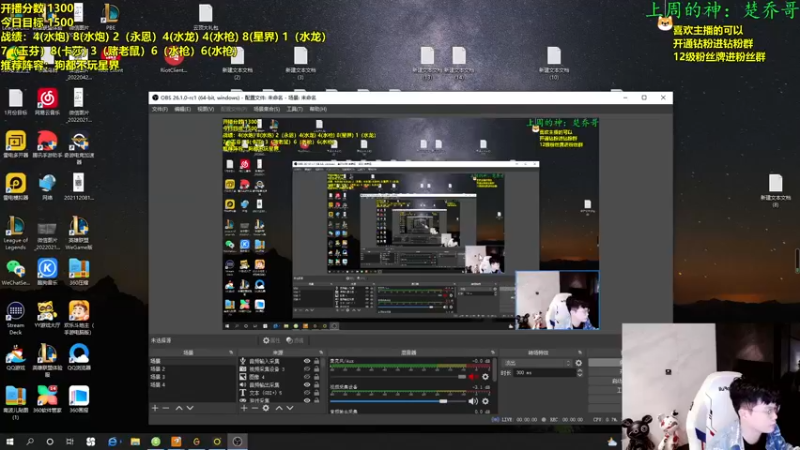
Task: Toggle visibility of 文本 (GDI+) 5 source
Action: [307, 393]
